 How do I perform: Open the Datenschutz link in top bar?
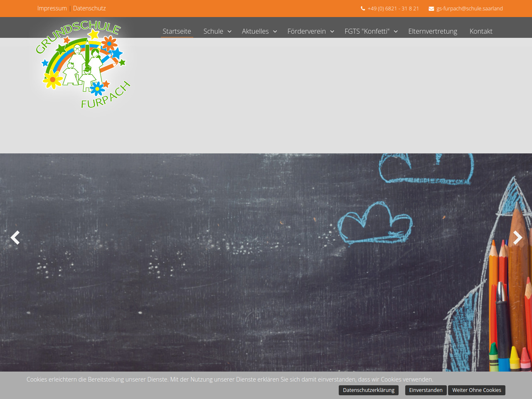[x=89, y=8]
